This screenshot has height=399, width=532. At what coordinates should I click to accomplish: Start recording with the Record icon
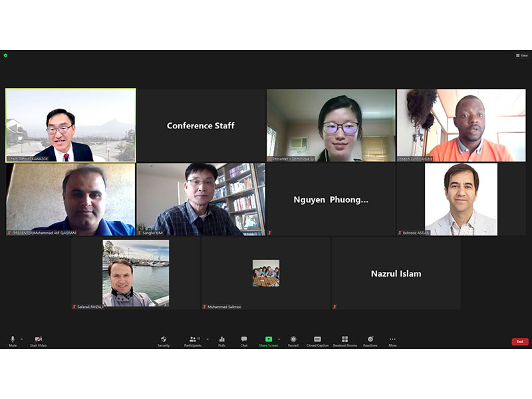coord(293,339)
